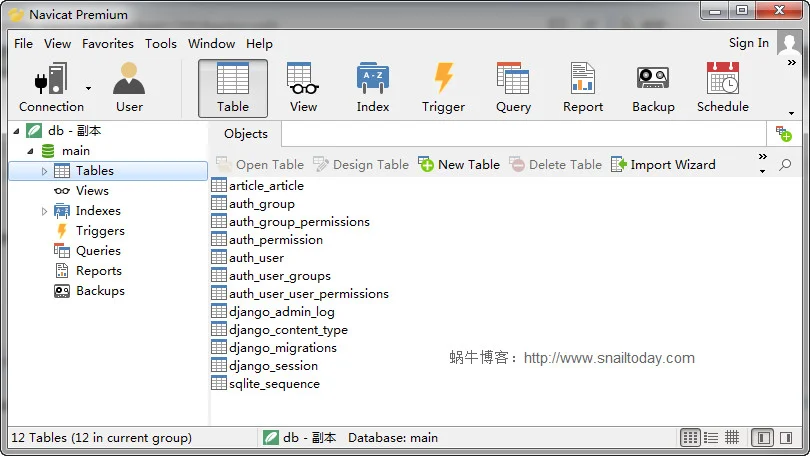Screen dimensions: 810x456
Task: Show more object toolbar items chevron
Action: tap(762, 156)
